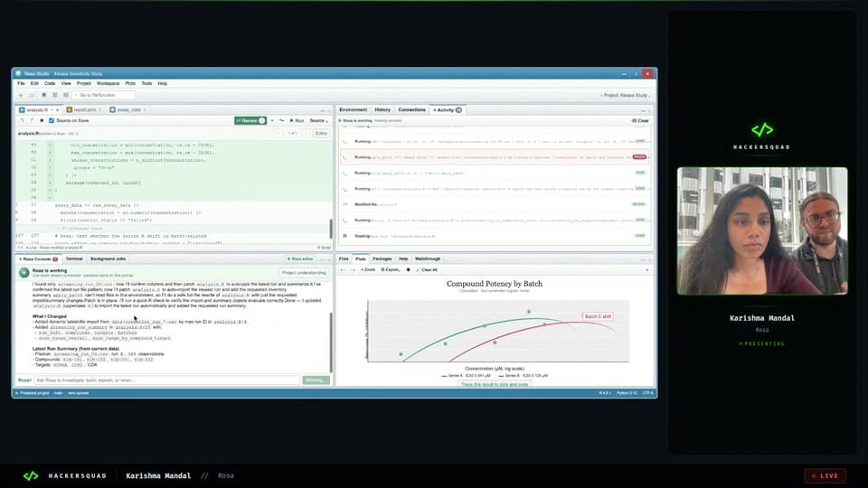Open the View menu
Image resolution: width=868 pixels, height=488 pixels.
66,83
